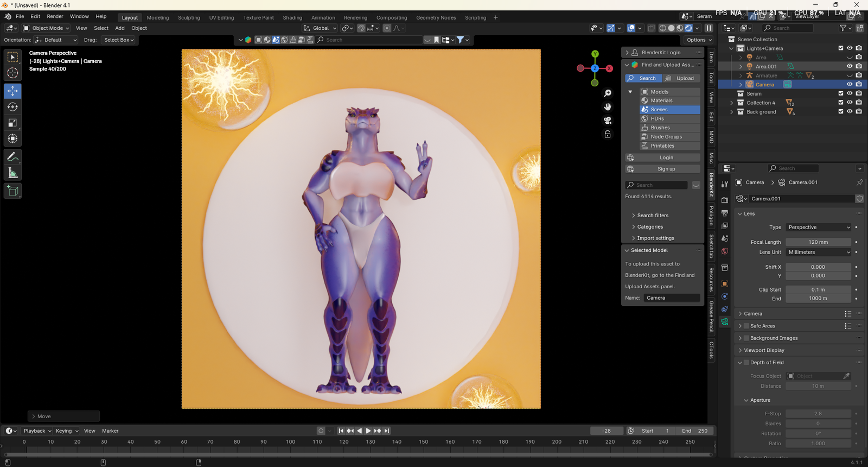The height and width of the screenshot is (467, 868).
Task: Select the Scale tool
Action: (12, 123)
